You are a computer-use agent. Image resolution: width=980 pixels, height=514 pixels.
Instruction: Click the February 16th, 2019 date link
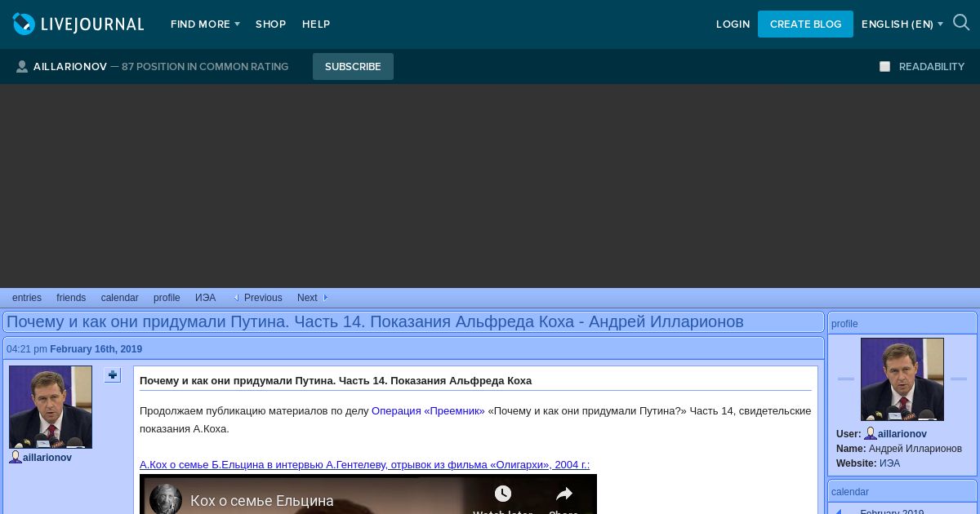[96, 349]
